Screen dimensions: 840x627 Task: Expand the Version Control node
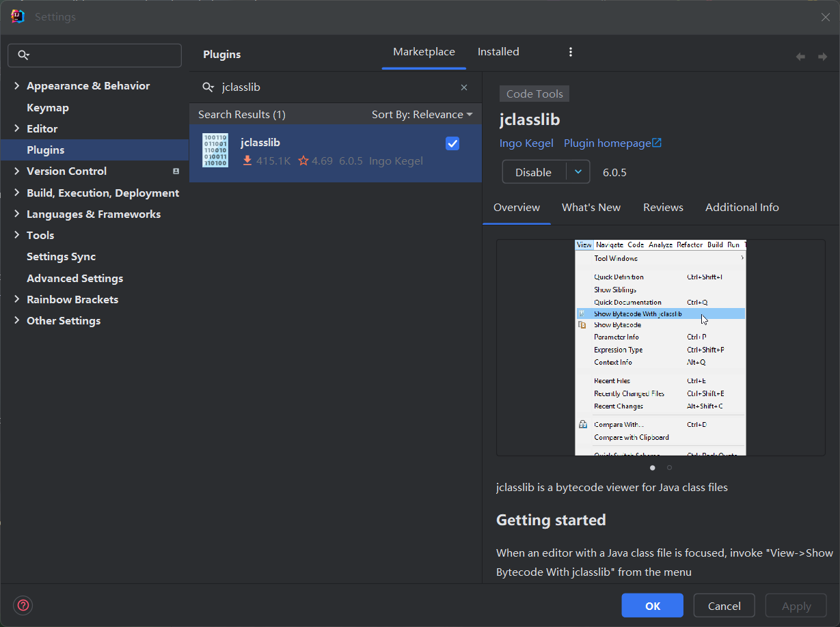point(16,171)
